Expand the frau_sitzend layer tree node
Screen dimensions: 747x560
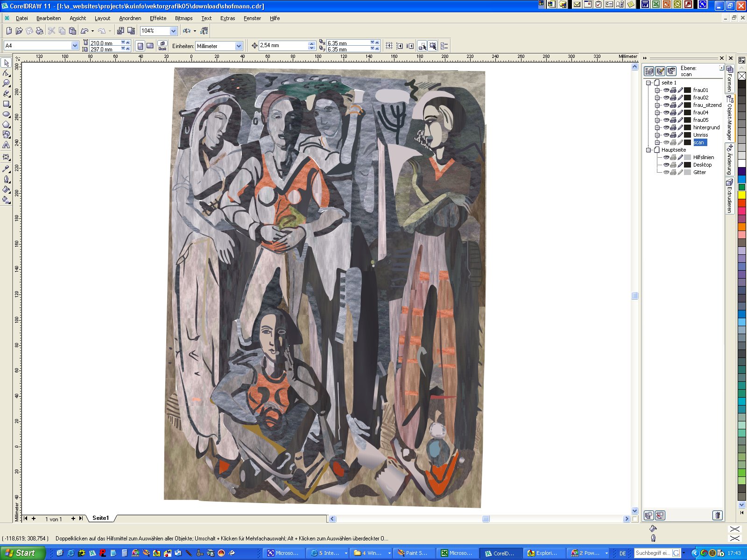pyautogui.click(x=657, y=105)
